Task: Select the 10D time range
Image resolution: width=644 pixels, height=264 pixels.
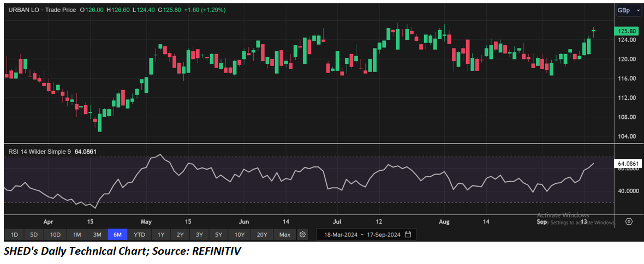Action: pos(56,235)
